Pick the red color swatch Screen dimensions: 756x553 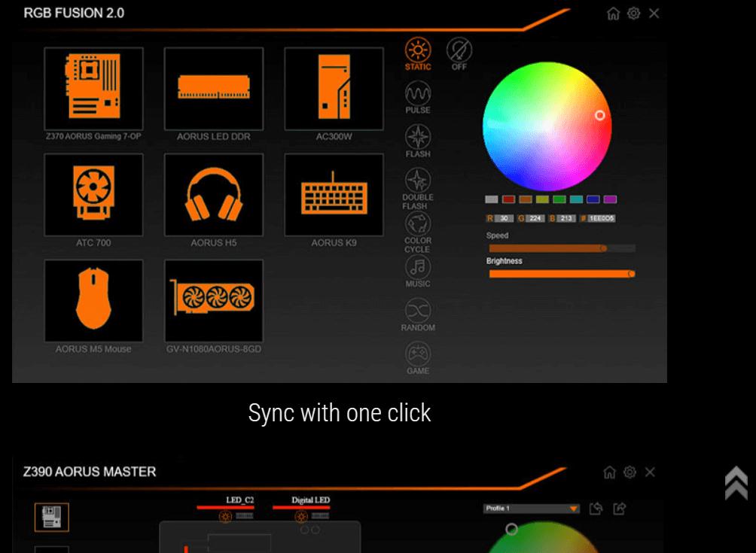pos(509,199)
